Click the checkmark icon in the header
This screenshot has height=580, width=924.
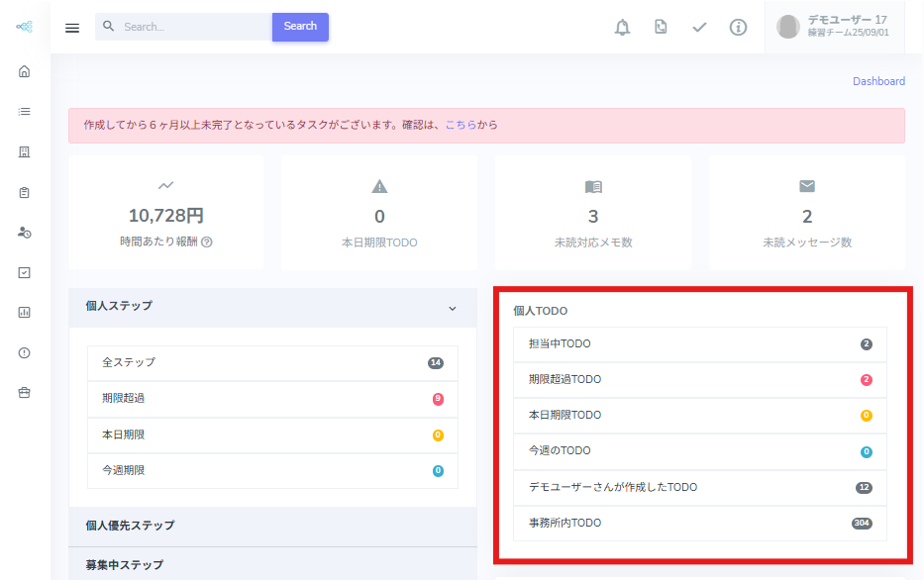[x=699, y=28]
